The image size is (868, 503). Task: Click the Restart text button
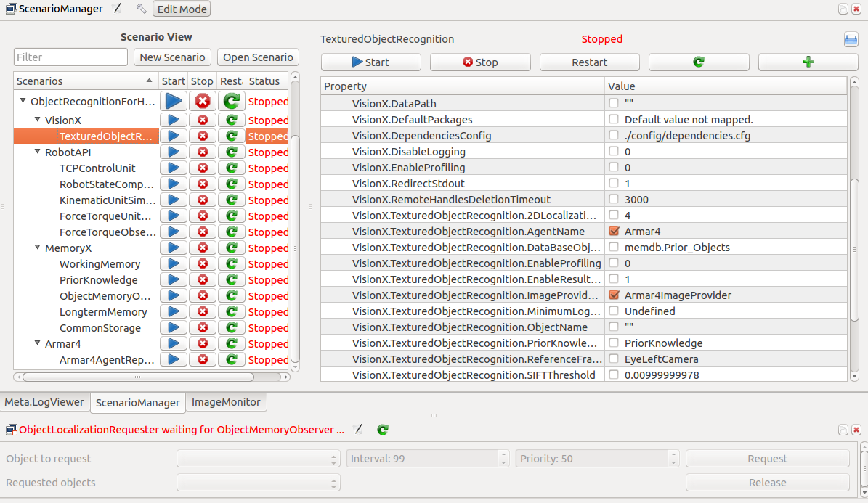coord(590,62)
